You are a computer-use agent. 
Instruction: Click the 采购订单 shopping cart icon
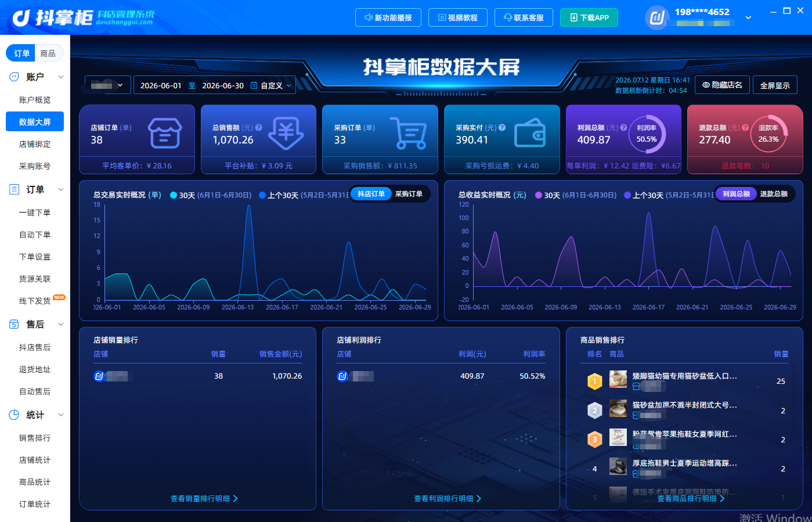tap(408, 133)
